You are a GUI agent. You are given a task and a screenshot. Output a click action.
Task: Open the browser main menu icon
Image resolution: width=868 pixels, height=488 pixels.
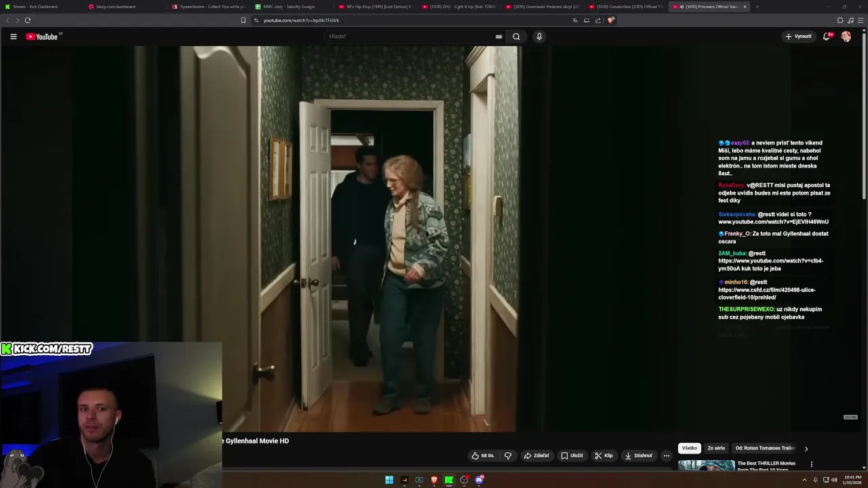(x=860, y=20)
